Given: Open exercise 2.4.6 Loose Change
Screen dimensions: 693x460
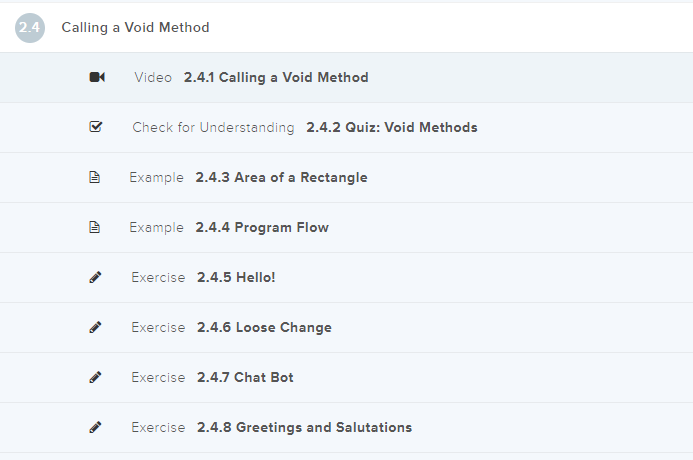Looking at the screenshot, I should point(264,327).
